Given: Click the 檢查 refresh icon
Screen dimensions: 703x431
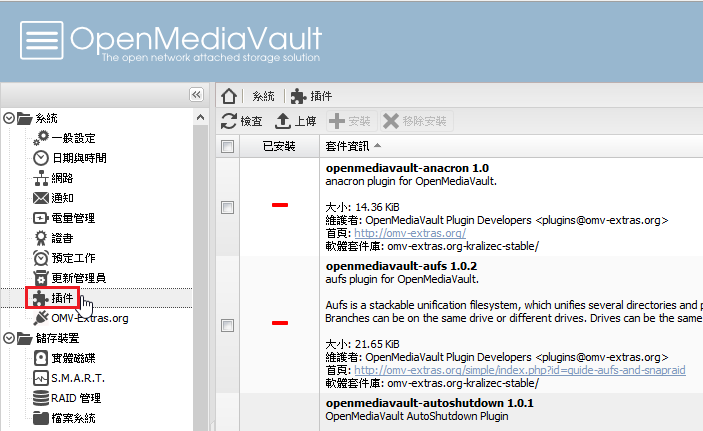Looking at the screenshot, I should click(x=229, y=121).
